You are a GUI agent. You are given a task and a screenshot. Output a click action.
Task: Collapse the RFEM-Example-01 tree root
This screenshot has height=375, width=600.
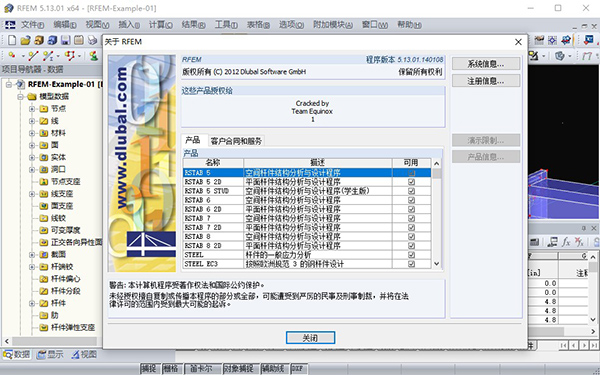click(x=8, y=85)
